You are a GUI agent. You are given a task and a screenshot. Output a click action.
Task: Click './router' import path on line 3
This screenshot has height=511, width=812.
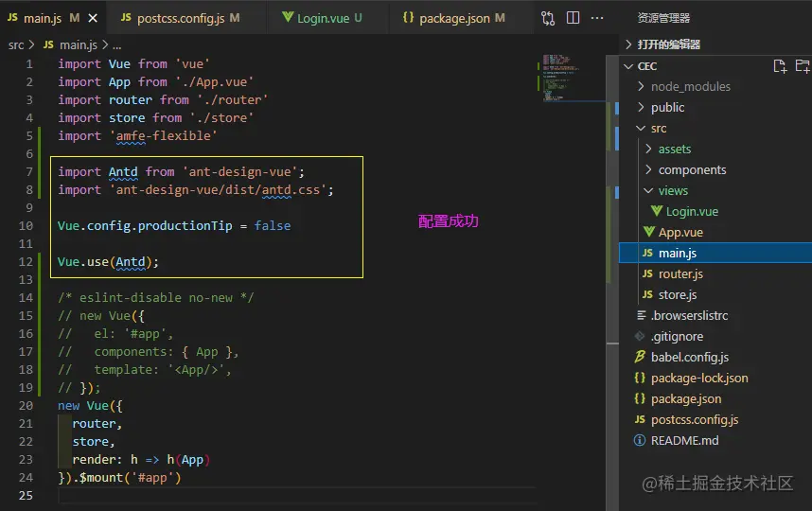coord(233,99)
